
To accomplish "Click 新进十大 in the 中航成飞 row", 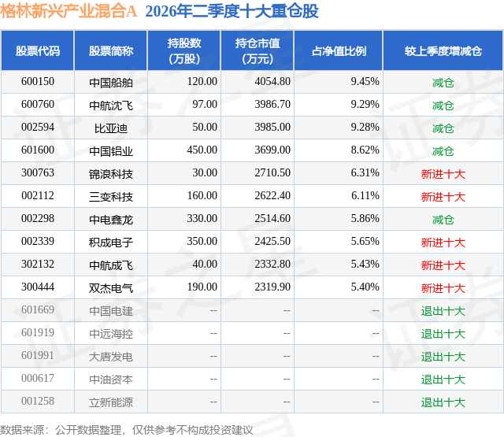I will point(443,265).
